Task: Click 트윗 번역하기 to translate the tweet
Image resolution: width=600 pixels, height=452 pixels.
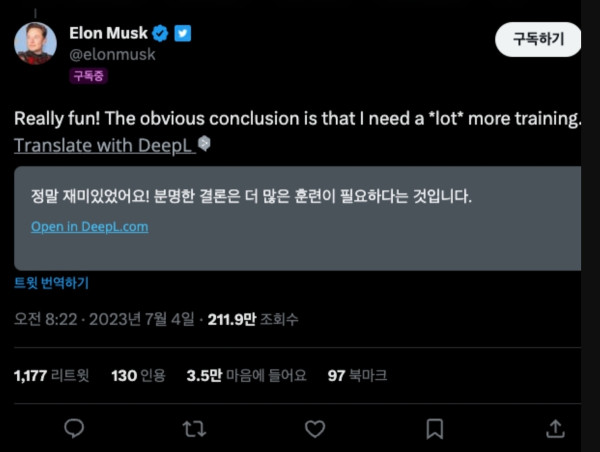Action: [51, 283]
